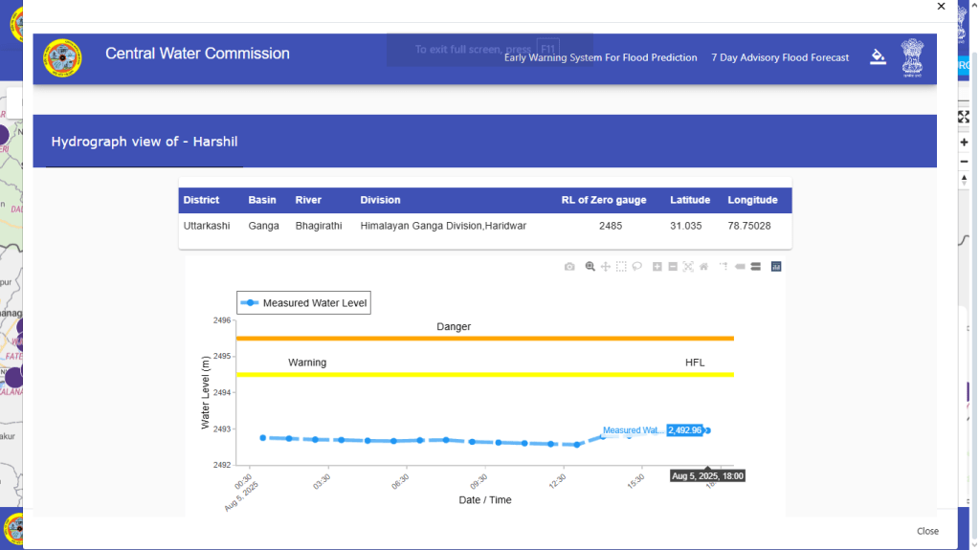Click the last data point on hydrograph
Screen dimensions: 980x550
click(706, 430)
